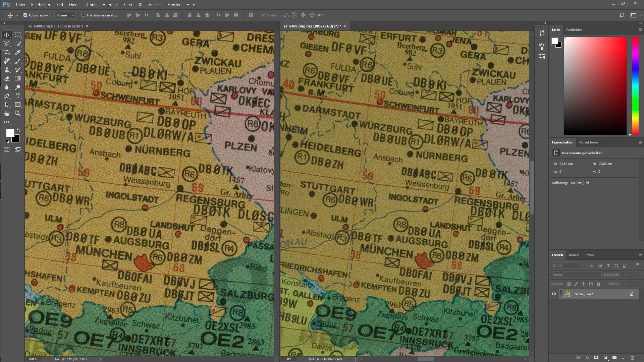Toggle the Hintergrund layer lock icon
Image resolution: width=644 pixels, height=362 pixels.
point(632,294)
